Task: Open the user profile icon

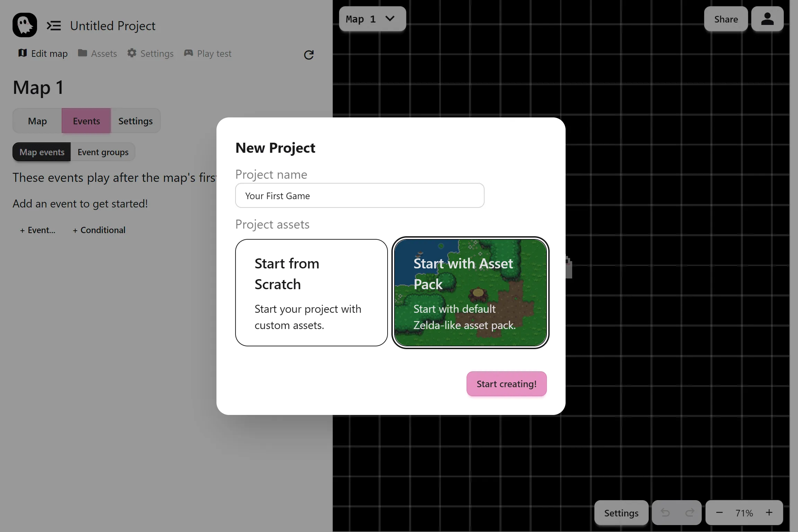Action: 767,19
